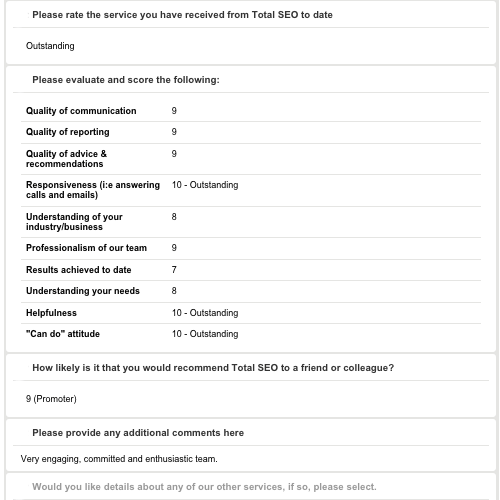The width and height of the screenshot is (500, 500).
Task: Click the score 9 for Quality of reporting
Action: (174, 132)
